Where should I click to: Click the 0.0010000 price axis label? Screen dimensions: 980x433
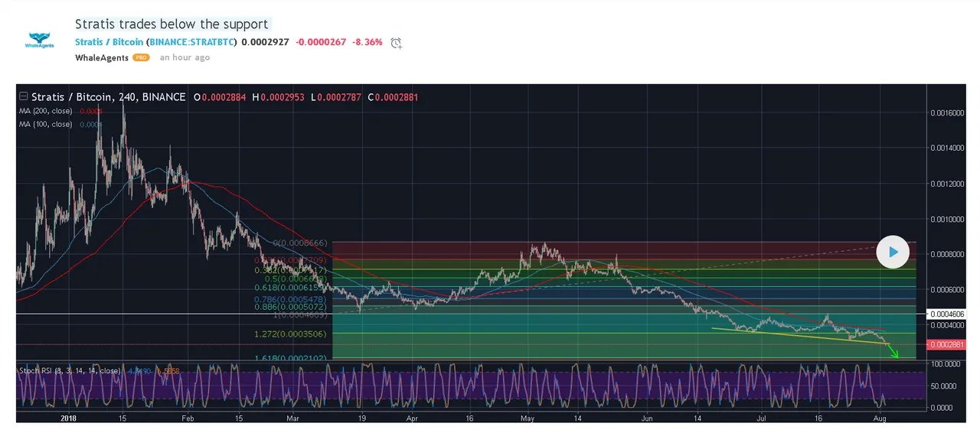[x=947, y=220]
